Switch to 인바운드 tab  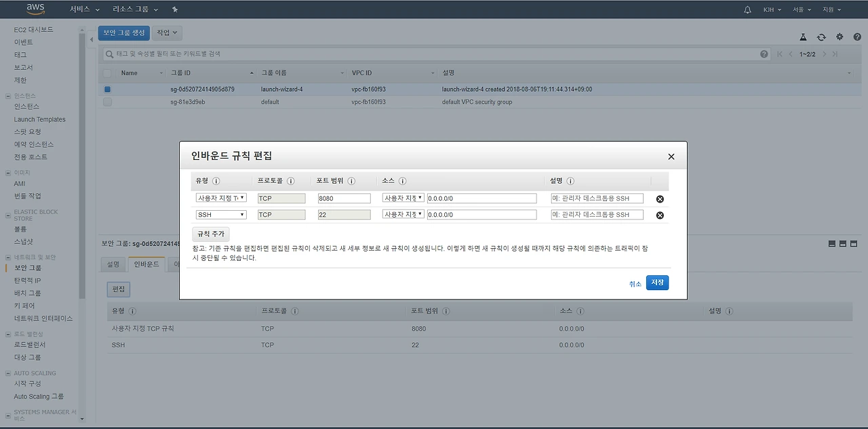coord(146,264)
